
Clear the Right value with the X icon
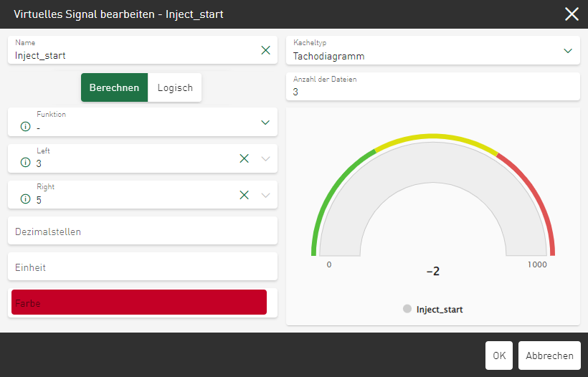pos(244,195)
